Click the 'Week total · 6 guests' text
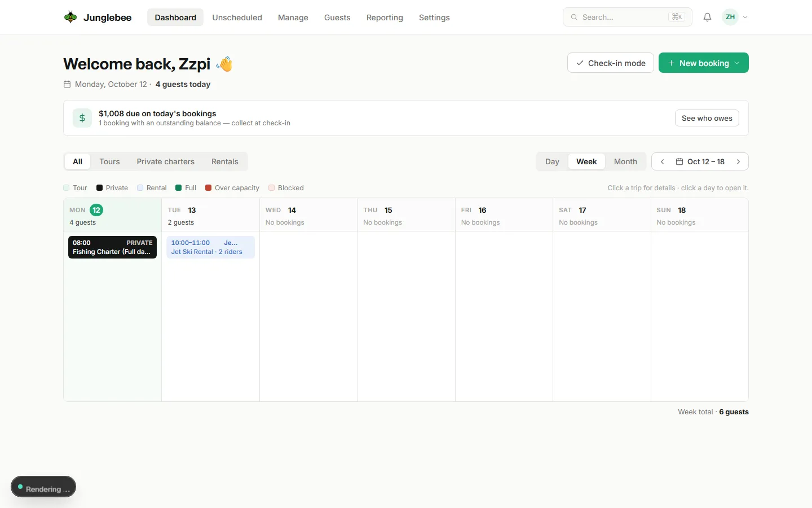Image resolution: width=812 pixels, height=508 pixels. coord(713,412)
